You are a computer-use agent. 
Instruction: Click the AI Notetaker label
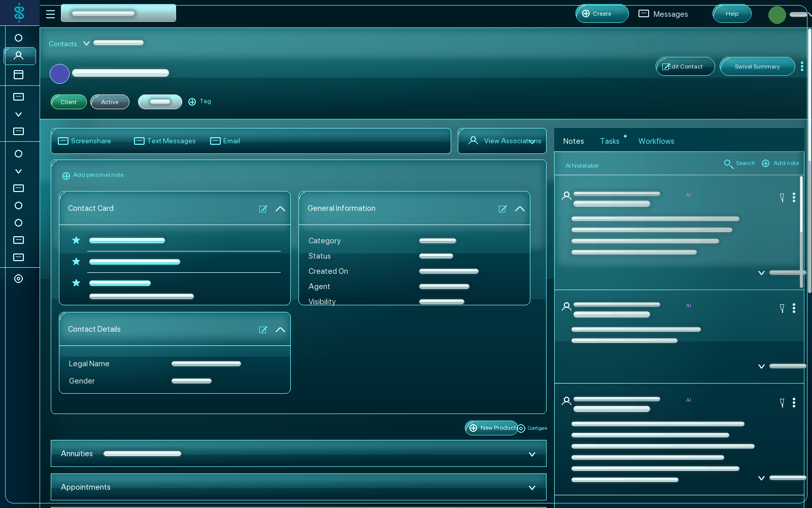(x=582, y=166)
